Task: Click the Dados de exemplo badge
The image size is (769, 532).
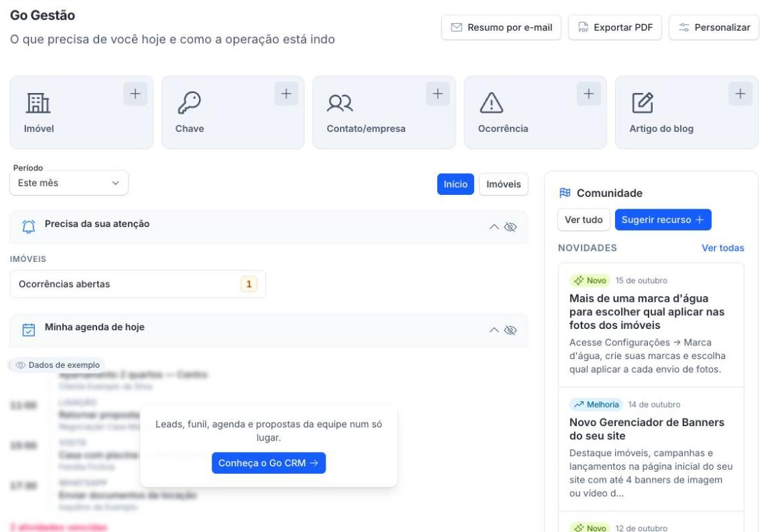Action: [x=57, y=364]
